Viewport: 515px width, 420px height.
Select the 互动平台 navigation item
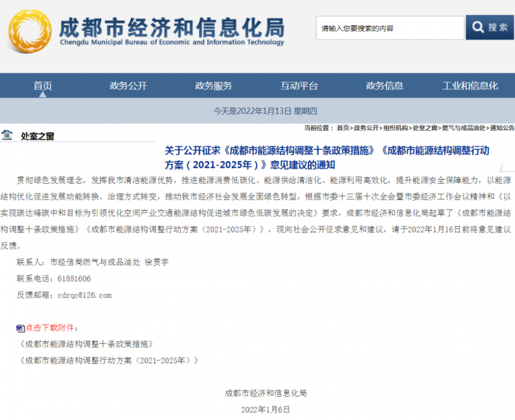(x=299, y=86)
